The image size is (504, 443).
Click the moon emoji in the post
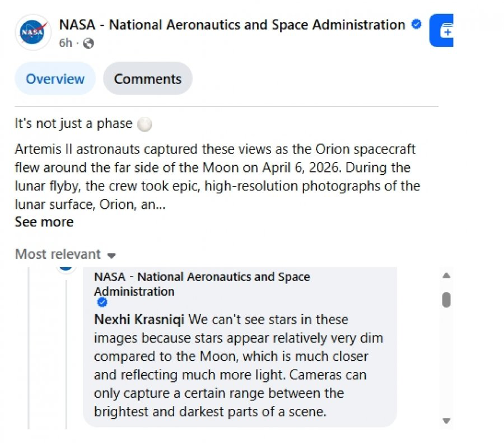pos(144,124)
